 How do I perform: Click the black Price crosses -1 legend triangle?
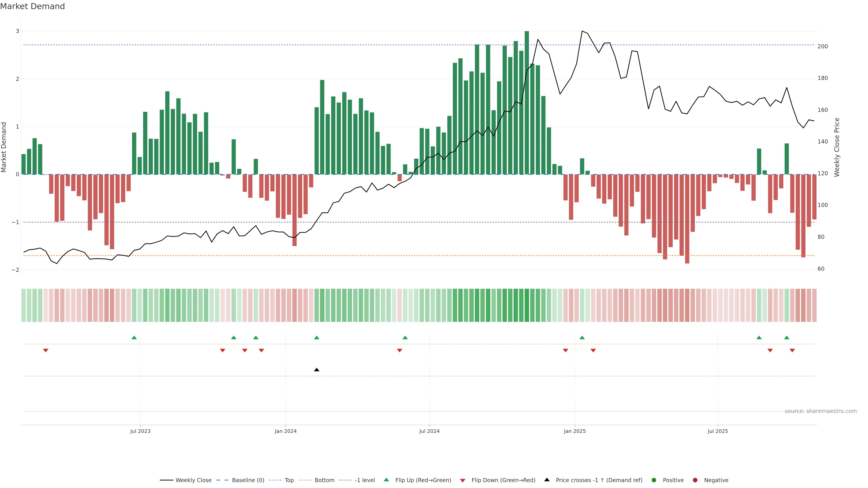(547, 480)
